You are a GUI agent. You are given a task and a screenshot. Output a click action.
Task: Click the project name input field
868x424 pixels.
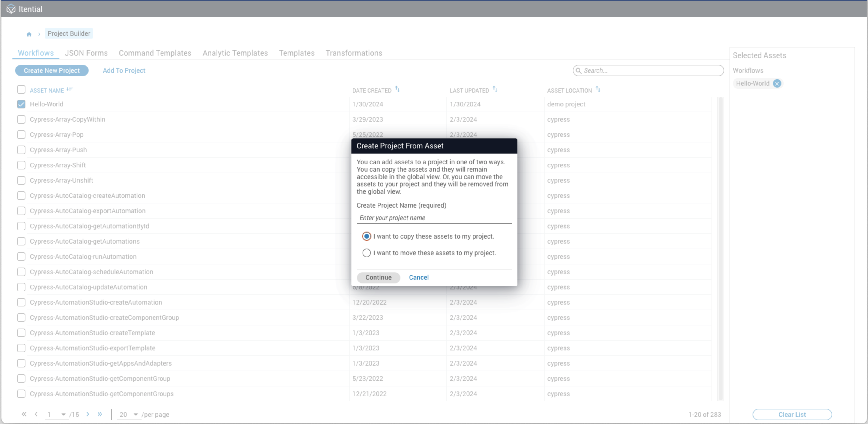tap(434, 218)
